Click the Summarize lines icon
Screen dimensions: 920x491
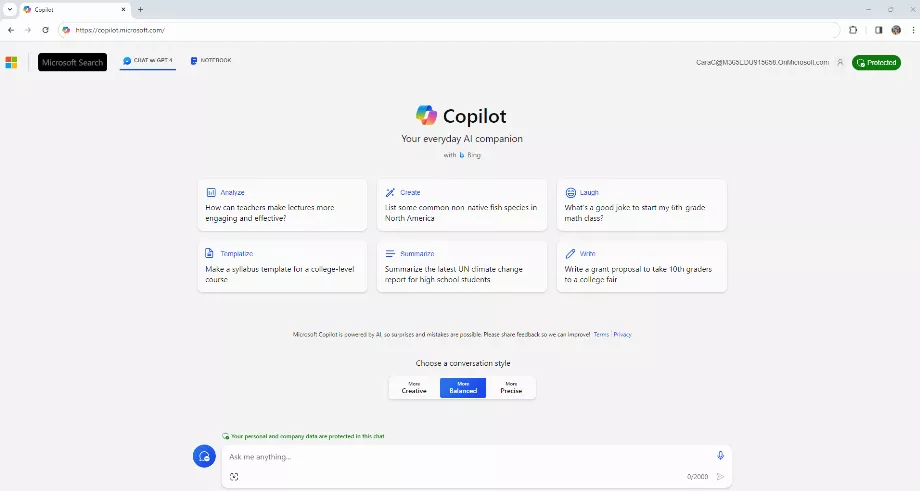click(390, 253)
